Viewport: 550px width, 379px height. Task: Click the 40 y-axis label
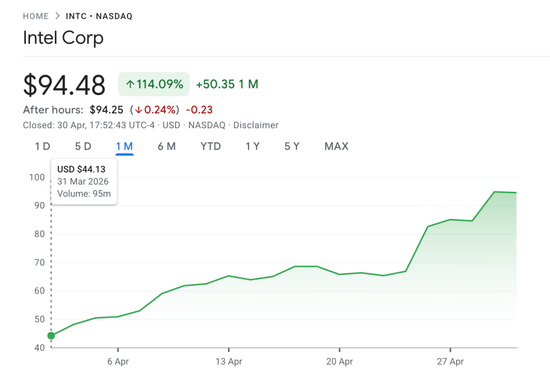coord(40,348)
